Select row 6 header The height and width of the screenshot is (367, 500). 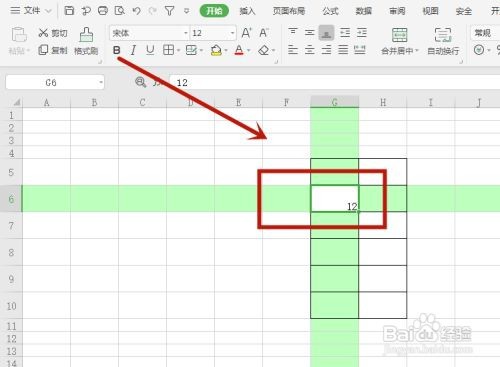[x=11, y=199]
